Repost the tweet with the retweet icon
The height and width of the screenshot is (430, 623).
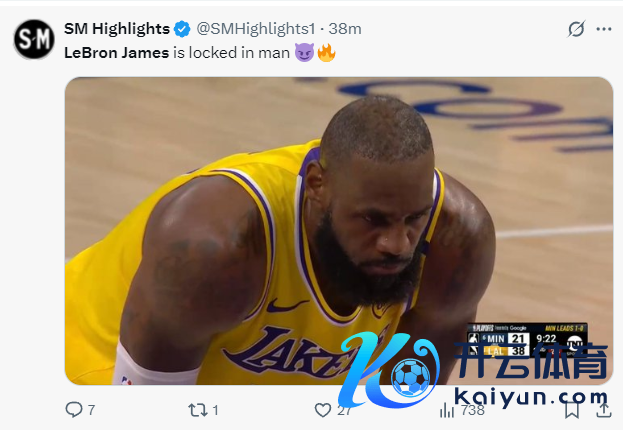[x=198, y=409]
